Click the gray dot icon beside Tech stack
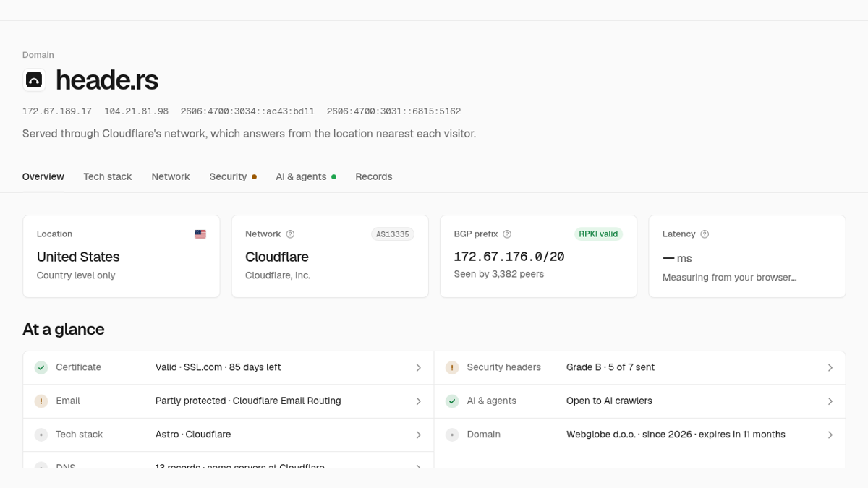 click(41, 435)
